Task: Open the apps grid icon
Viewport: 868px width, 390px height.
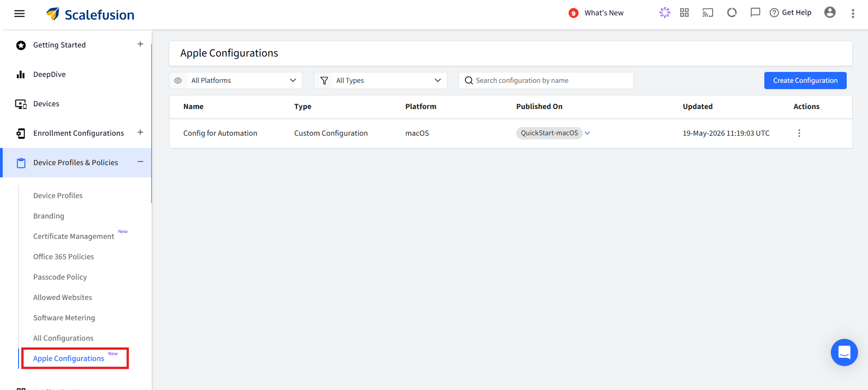Action: click(684, 13)
